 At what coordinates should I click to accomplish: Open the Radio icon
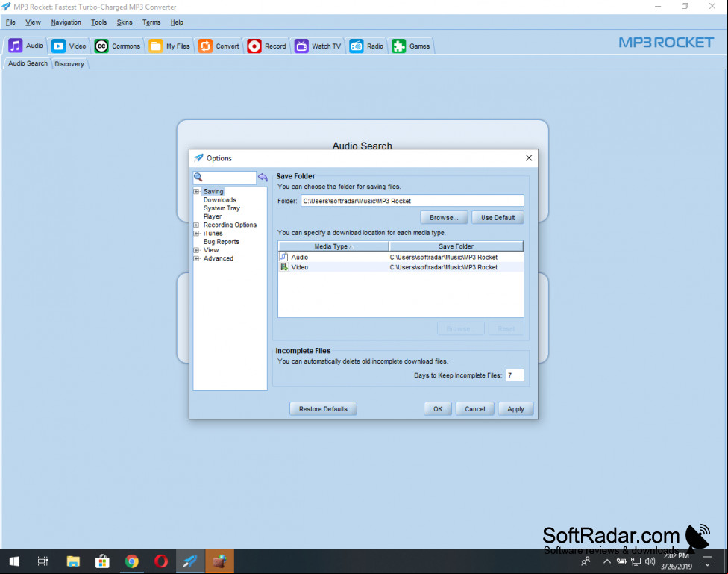tap(356, 46)
